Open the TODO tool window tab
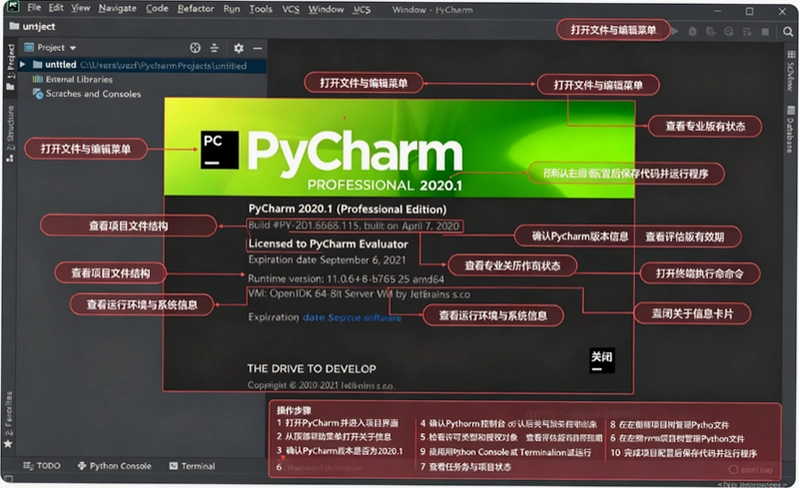The height and width of the screenshot is (488, 799). (x=42, y=466)
